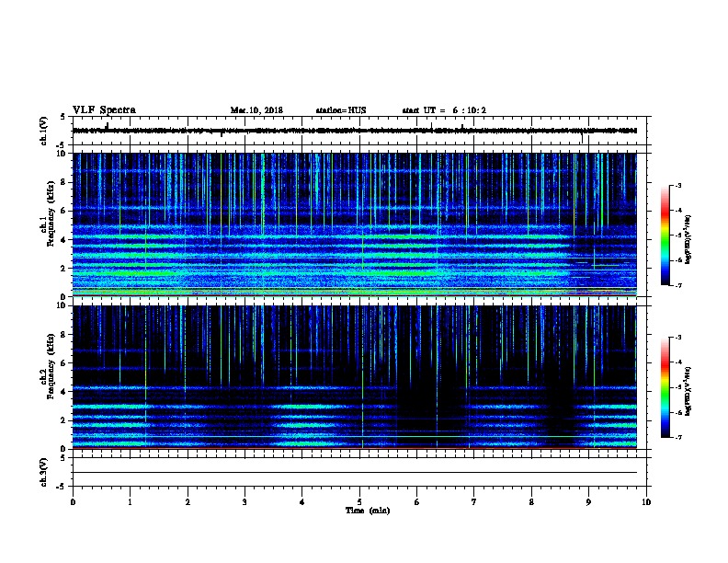The height and width of the screenshot is (563, 728).
Task: Click the ch.1 spectrogram panel
Action: [355, 224]
